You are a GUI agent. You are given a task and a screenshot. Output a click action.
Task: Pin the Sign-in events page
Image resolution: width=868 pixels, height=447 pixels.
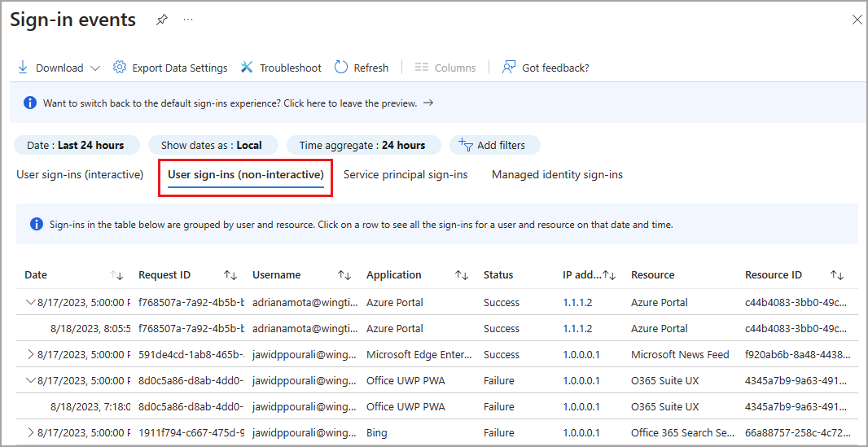[x=162, y=20]
